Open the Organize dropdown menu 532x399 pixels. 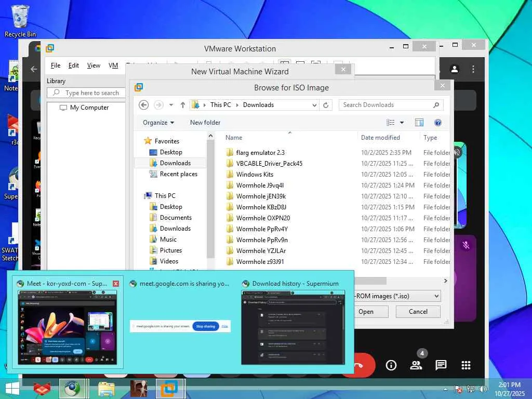coord(158,123)
